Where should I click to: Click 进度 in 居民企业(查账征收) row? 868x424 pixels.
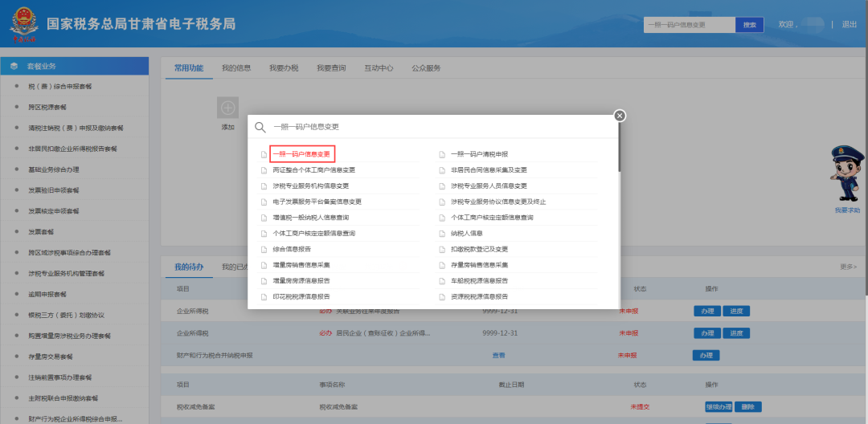click(736, 333)
